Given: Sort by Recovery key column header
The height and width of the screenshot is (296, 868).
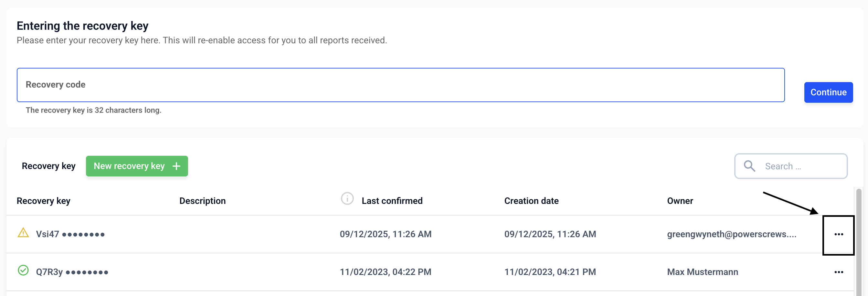Looking at the screenshot, I should point(44,201).
